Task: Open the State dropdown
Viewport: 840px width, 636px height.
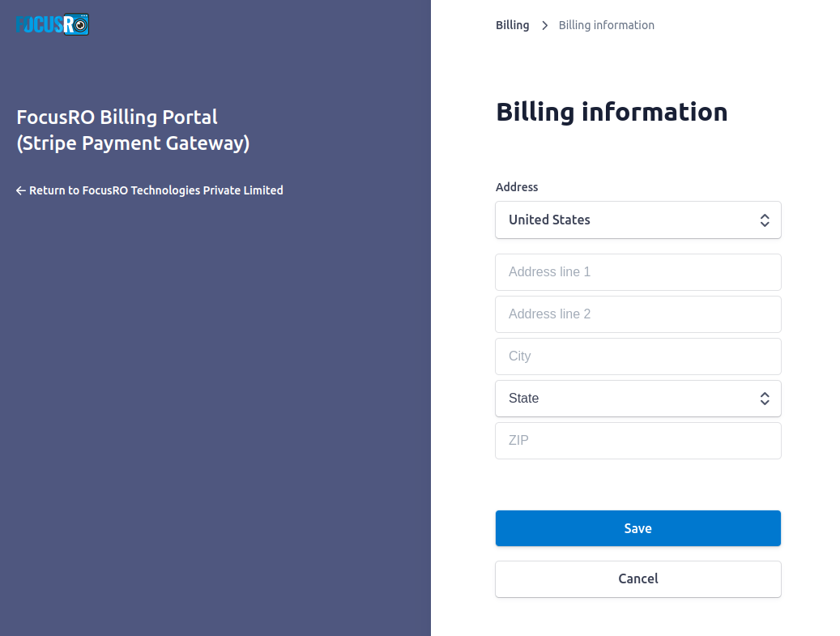Action: [638, 399]
